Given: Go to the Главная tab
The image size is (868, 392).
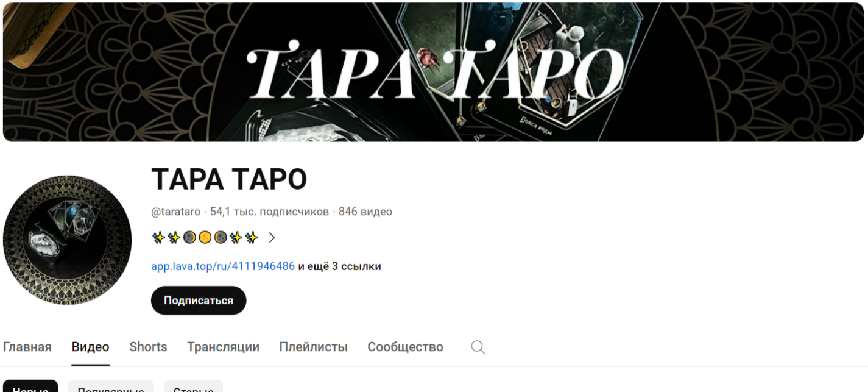Looking at the screenshot, I should pyautogui.click(x=27, y=347).
